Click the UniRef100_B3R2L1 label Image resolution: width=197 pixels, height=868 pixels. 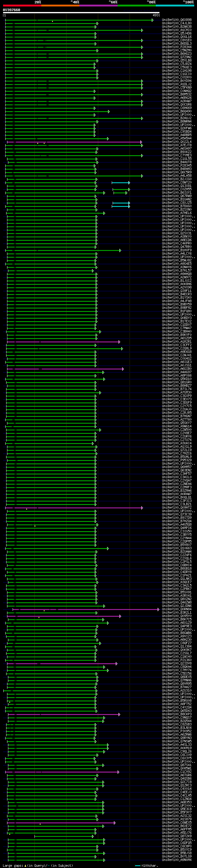pos(177,612)
